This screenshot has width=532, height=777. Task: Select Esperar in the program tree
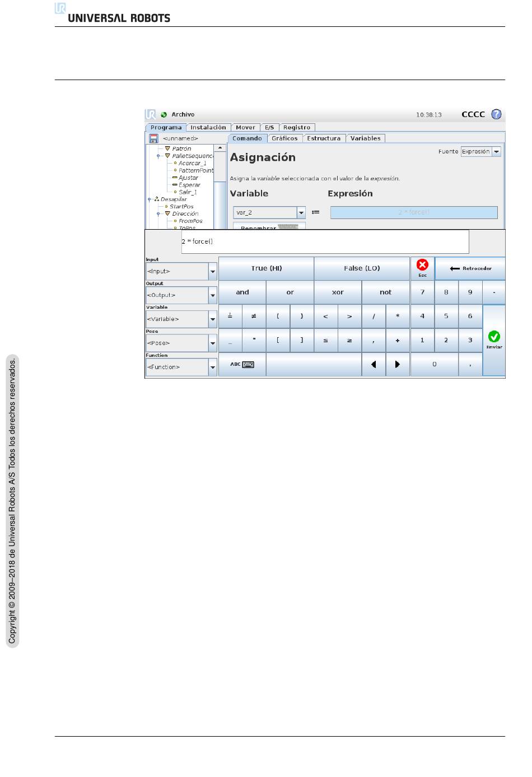[x=189, y=185]
